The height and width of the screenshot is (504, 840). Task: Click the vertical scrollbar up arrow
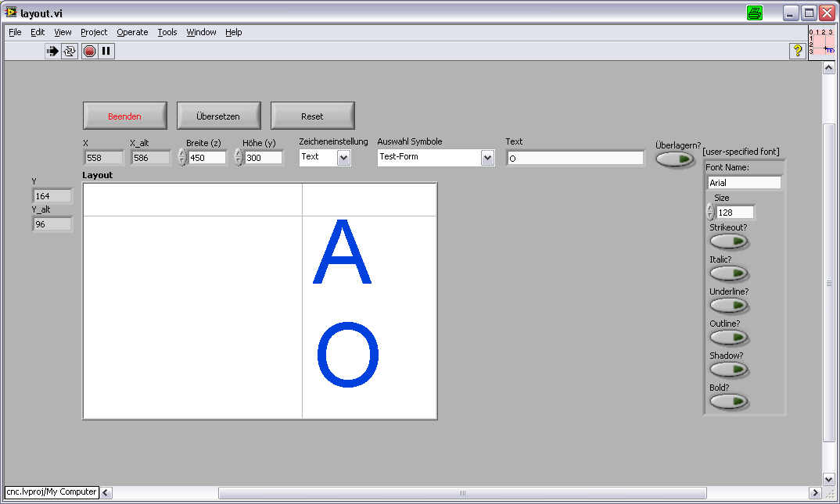[829, 67]
